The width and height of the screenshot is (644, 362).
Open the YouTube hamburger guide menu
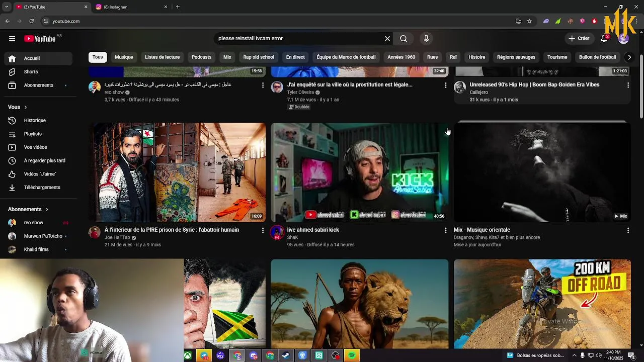coord(12,39)
